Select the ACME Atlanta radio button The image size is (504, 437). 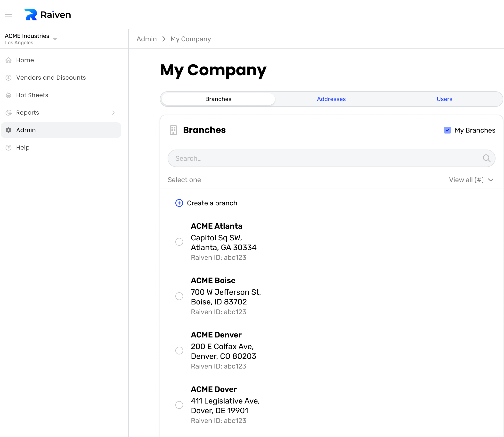179,242
